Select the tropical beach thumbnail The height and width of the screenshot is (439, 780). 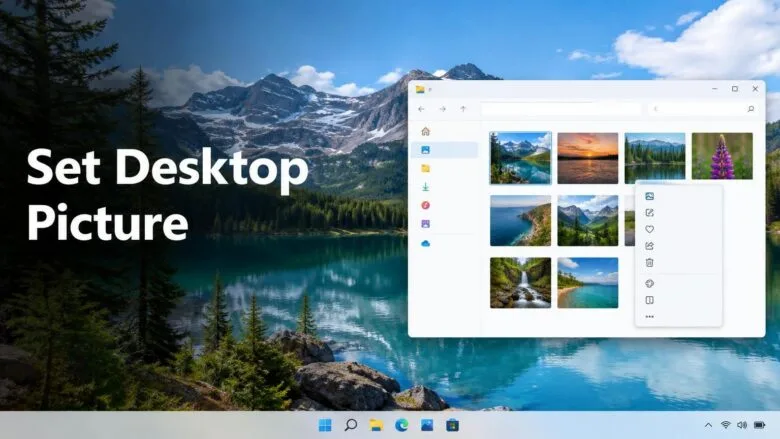587,283
